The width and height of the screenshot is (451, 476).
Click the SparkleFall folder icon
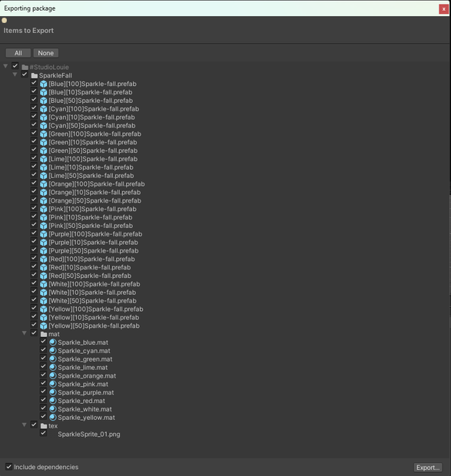click(x=35, y=75)
